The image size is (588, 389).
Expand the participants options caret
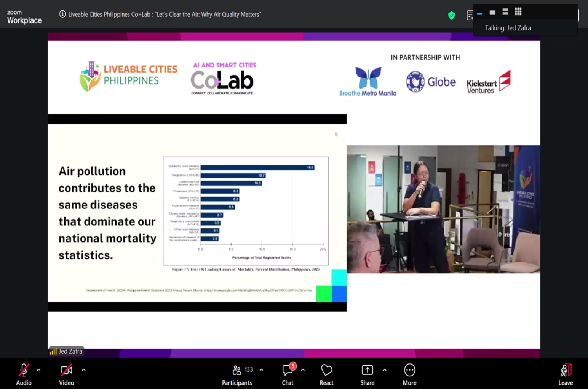261,370
